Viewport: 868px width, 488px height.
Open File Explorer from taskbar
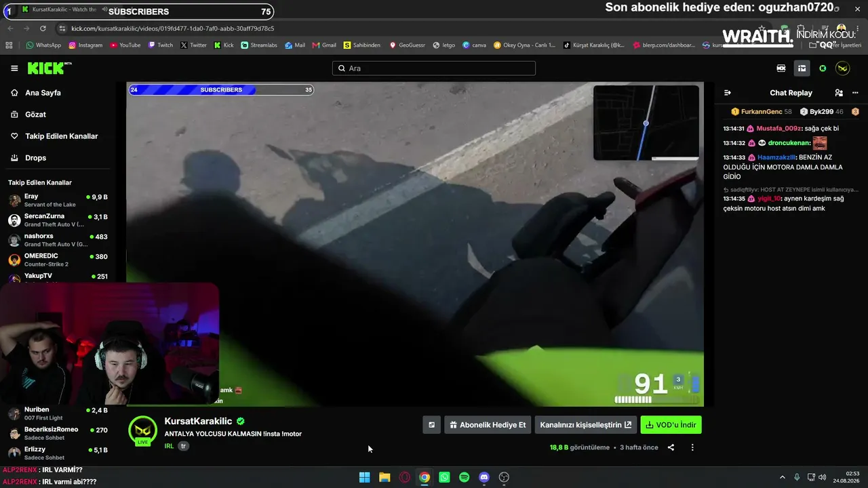384,477
